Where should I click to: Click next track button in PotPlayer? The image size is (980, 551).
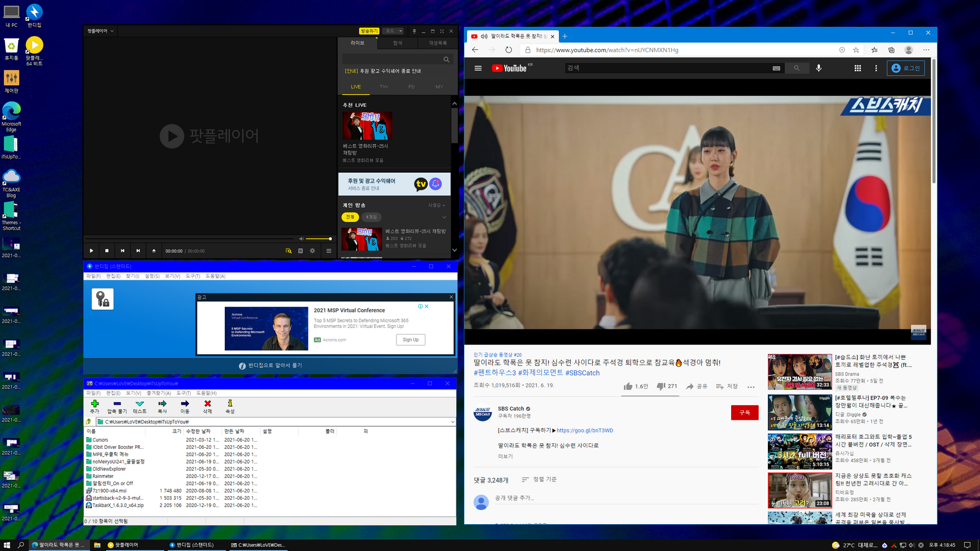[138, 251]
